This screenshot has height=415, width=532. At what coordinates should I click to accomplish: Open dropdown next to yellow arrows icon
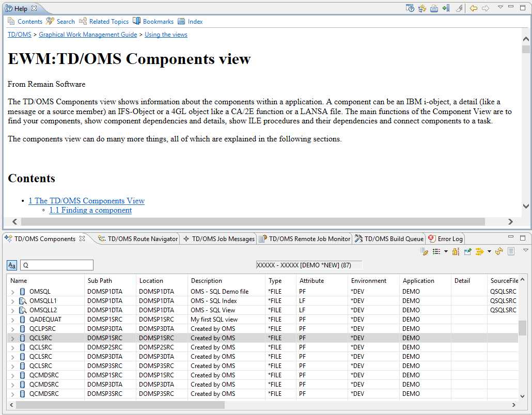coord(489,251)
